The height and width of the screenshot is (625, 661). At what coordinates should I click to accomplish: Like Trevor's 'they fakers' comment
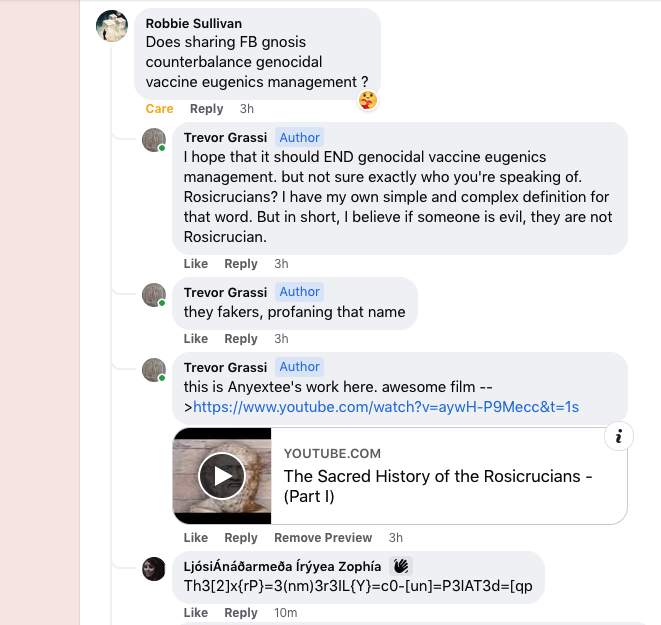coord(196,339)
